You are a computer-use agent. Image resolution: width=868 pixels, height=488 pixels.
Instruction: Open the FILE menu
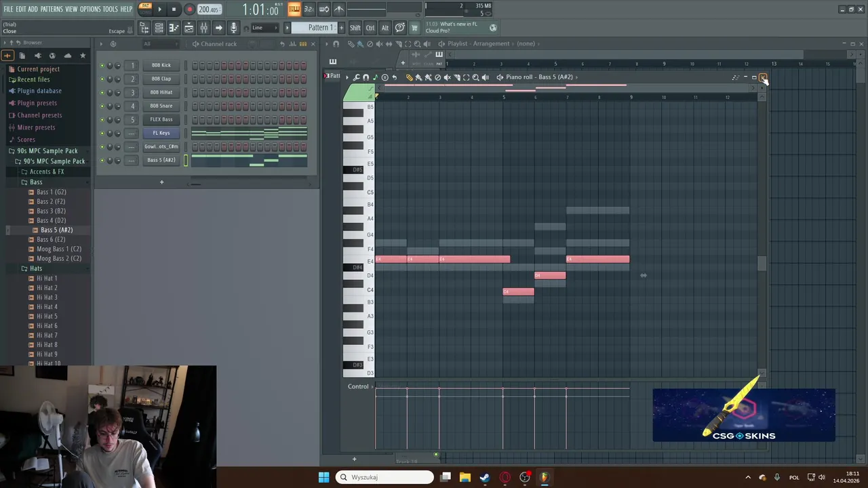pos(8,9)
